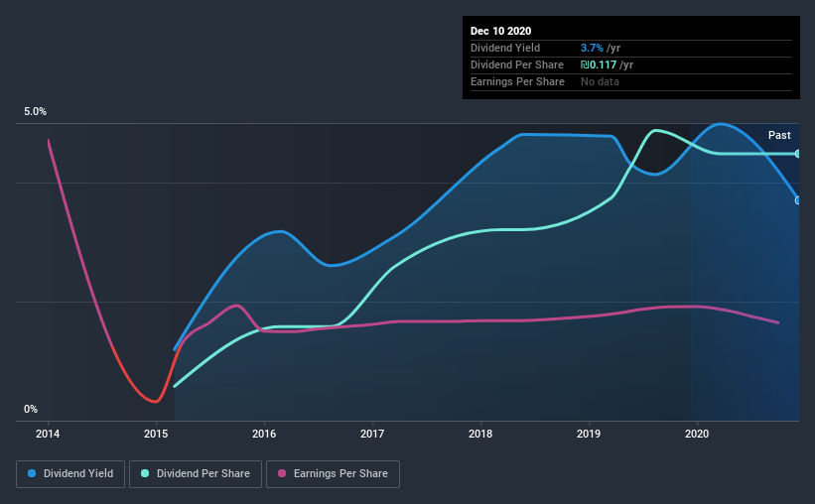Viewport: 815px width, 504px height.
Task: Click the tooltip Earnings Per Share row label
Action: tap(517, 81)
